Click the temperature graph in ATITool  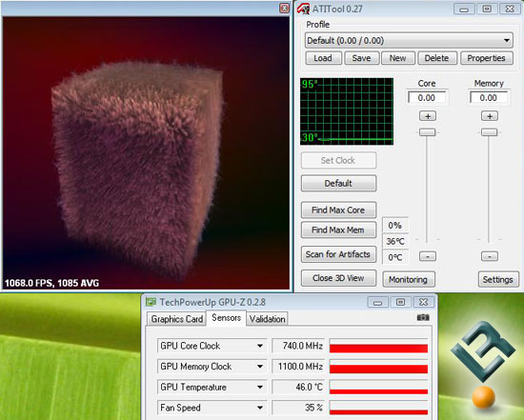[347, 111]
